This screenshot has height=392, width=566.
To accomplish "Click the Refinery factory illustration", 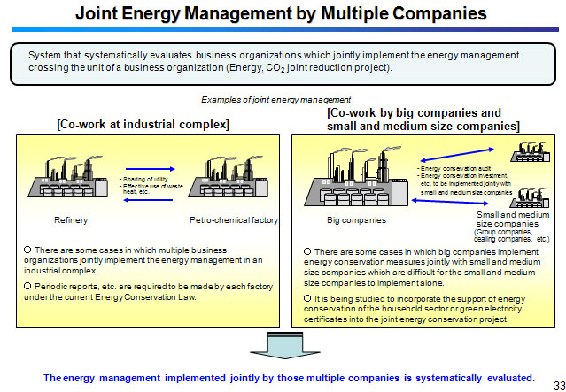I will (68, 176).
